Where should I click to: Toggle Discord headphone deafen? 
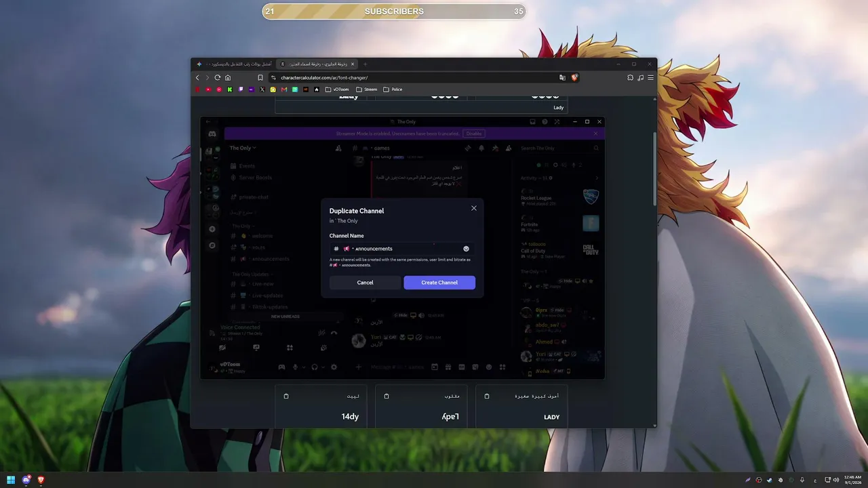pyautogui.click(x=314, y=367)
